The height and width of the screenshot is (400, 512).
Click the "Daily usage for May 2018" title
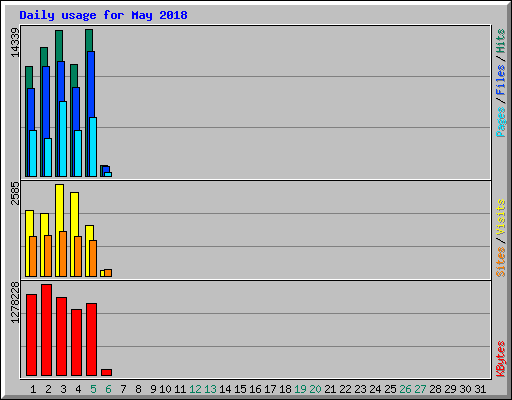tap(103, 15)
